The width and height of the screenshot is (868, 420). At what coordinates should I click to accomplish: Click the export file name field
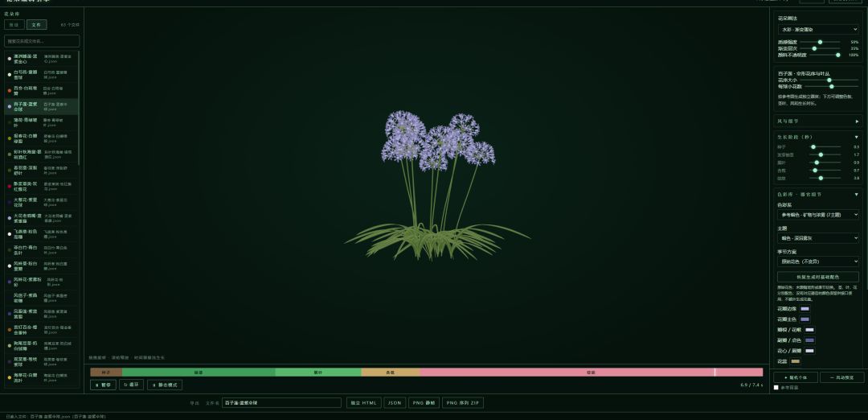point(281,403)
